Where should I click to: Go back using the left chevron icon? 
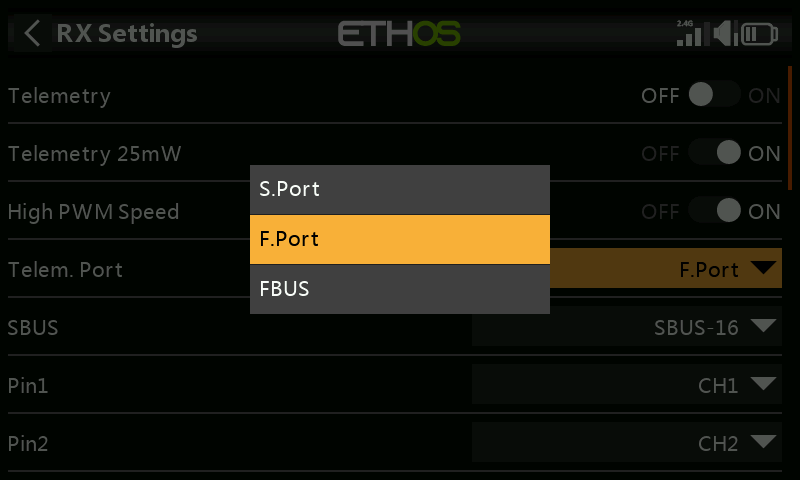pyautogui.click(x=32, y=34)
